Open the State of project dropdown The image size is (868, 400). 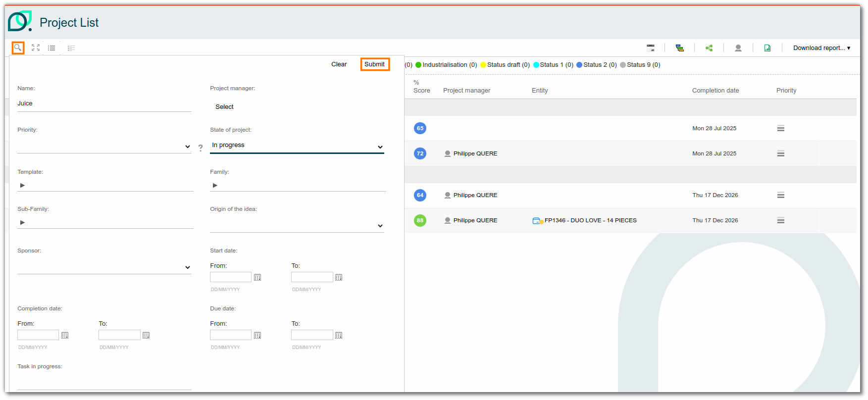click(297, 146)
